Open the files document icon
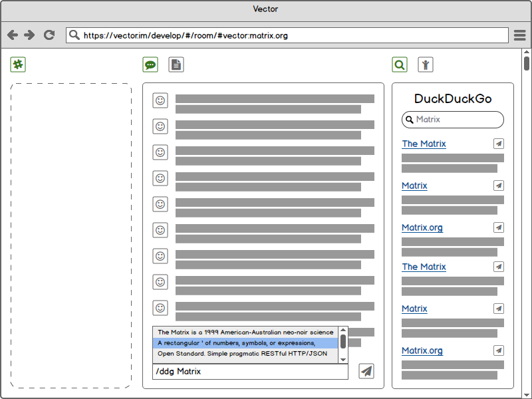 click(x=176, y=65)
